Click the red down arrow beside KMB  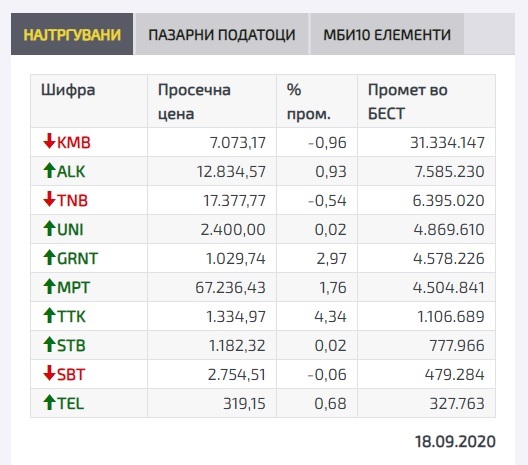(x=49, y=141)
